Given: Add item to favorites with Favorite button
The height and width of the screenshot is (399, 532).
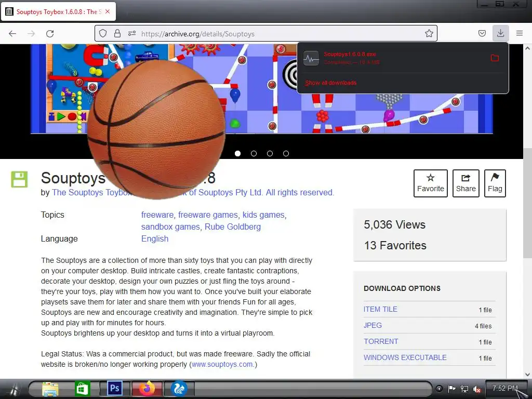Looking at the screenshot, I should click(431, 183).
